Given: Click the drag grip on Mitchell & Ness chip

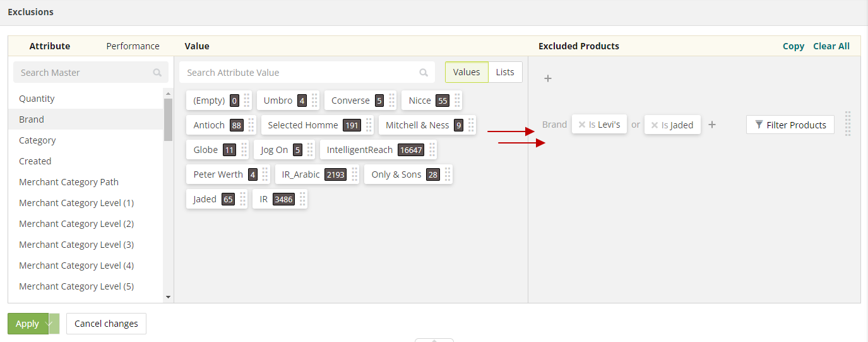Looking at the screenshot, I should click(x=471, y=125).
